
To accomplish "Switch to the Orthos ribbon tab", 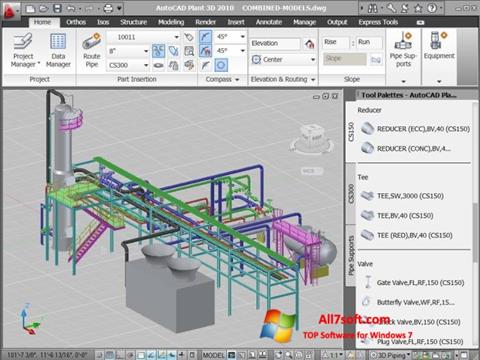I will [76, 22].
